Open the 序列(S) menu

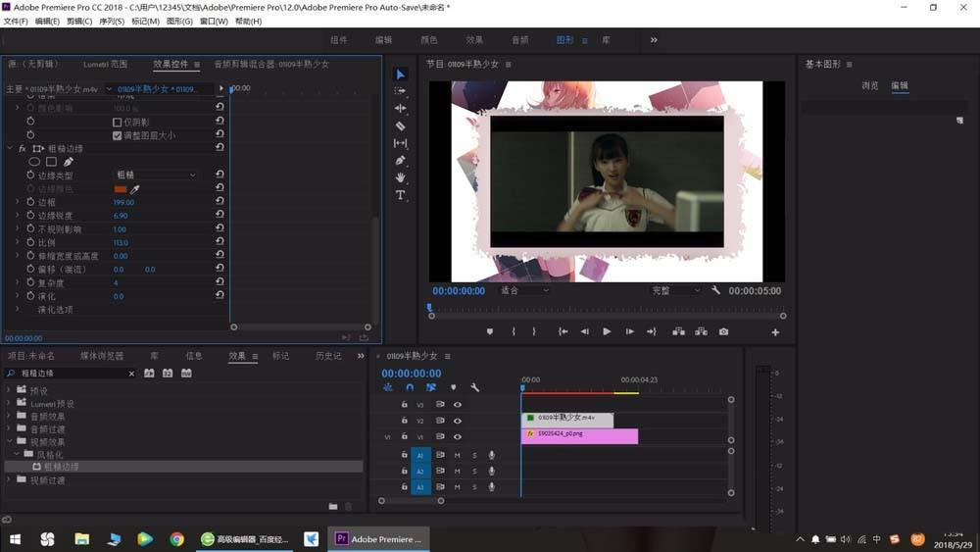(111, 22)
